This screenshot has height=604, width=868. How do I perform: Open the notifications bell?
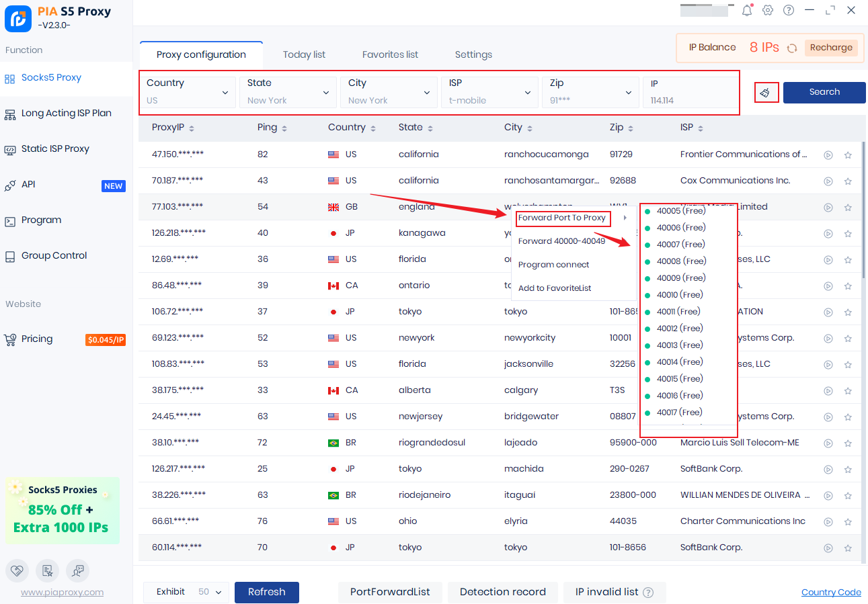(x=747, y=10)
